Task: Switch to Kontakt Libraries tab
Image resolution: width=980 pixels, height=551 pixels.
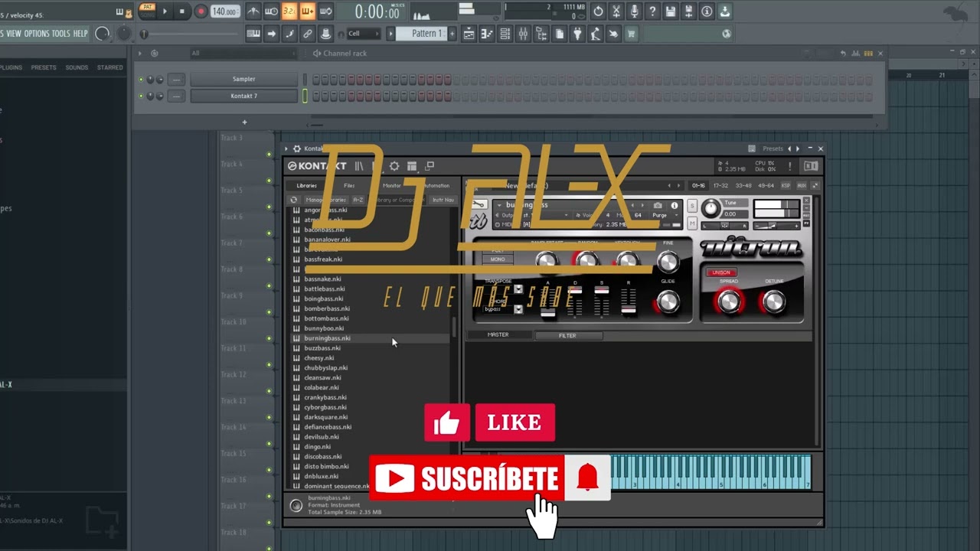Action: 307,185
